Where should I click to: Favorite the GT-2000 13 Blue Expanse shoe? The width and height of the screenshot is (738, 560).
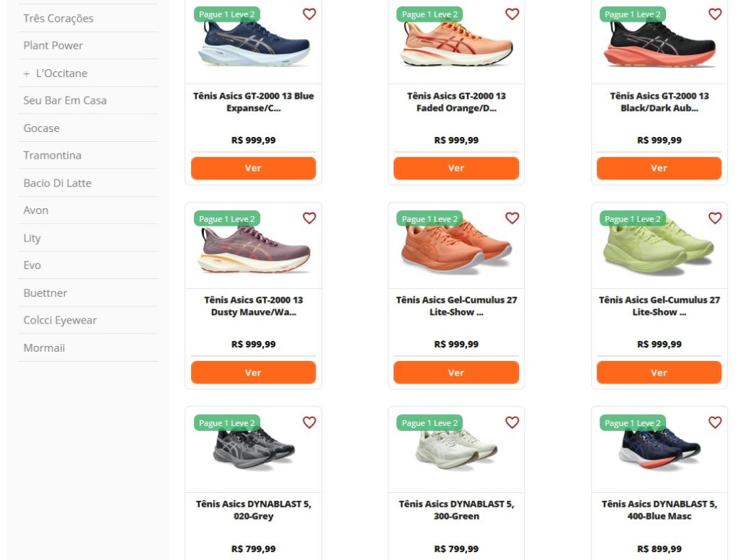pos(309,14)
